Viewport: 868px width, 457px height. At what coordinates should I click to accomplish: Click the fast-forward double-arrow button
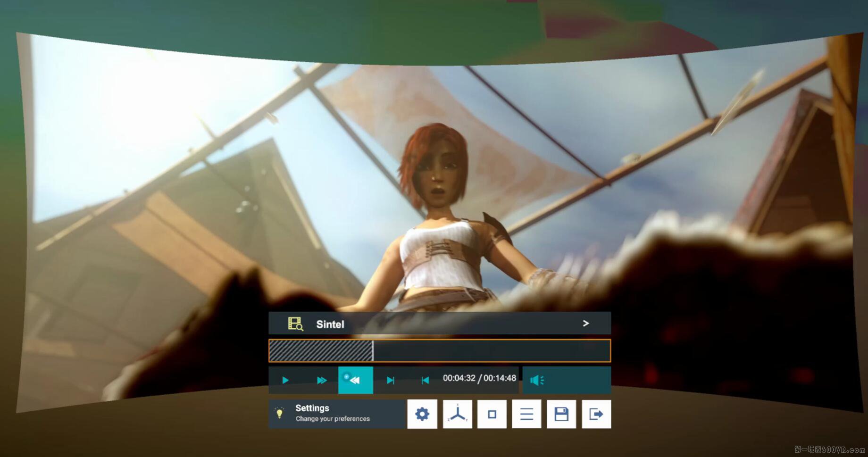pos(322,380)
